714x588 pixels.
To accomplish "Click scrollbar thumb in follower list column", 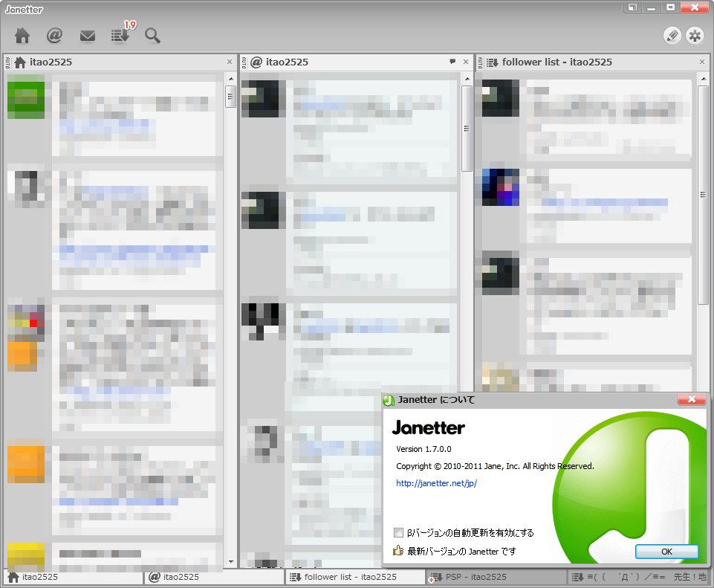I will pos(703,195).
